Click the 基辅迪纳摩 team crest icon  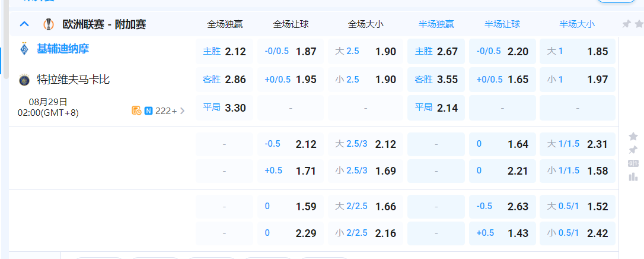[x=24, y=49]
